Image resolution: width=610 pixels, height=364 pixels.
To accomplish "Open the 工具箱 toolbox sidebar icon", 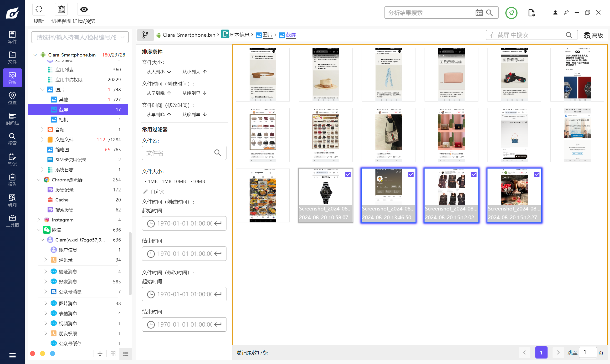I will pos(12,220).
